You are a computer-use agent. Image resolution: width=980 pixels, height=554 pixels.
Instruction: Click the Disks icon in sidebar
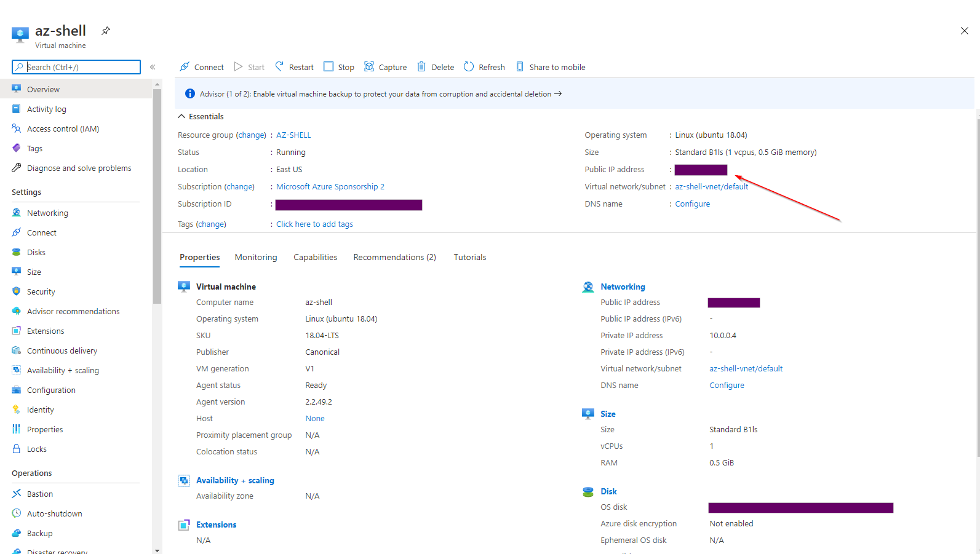pyautogui.click(x=17, y=252)
